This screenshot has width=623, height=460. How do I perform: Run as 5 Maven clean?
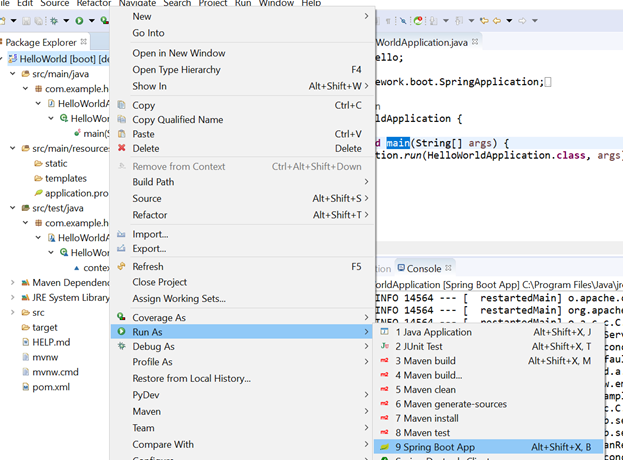[488, 390]
